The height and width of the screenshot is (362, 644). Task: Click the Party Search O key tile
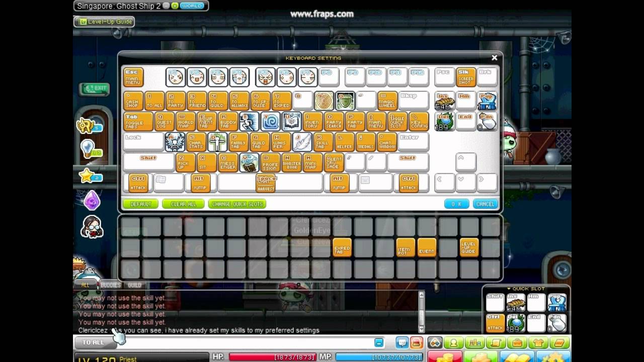click(x=334, y=121)
